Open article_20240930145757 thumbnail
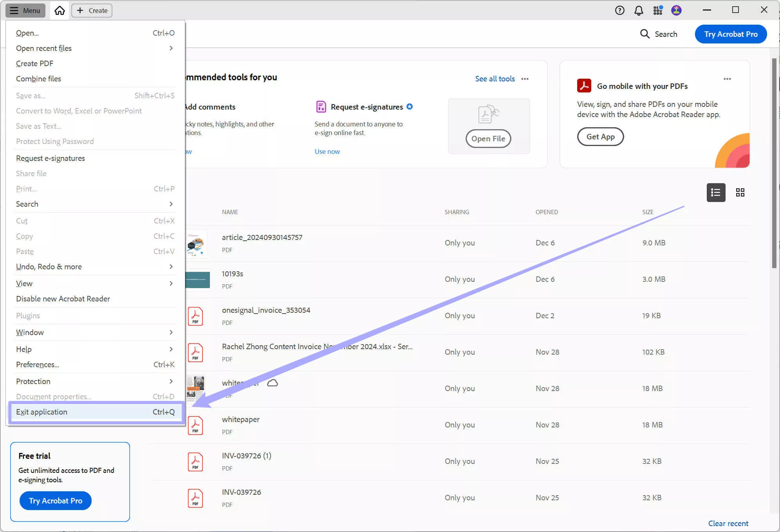 tap(196, 243)
